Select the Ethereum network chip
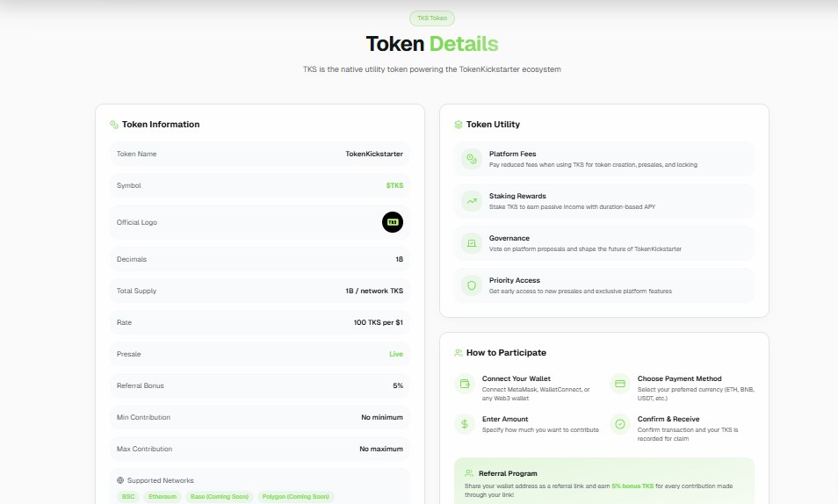 click(163, 496)
